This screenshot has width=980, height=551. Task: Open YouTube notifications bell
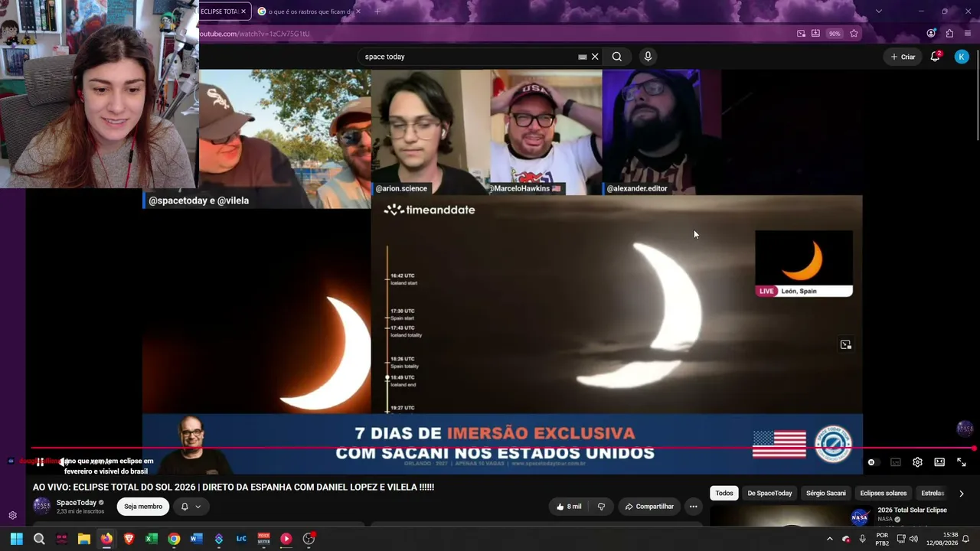[936, 57]
